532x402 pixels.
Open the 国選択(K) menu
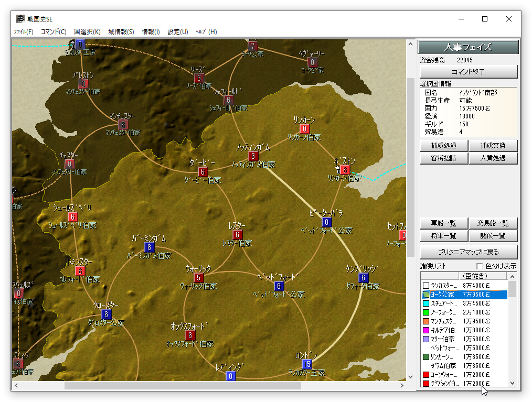click(87, 32)
